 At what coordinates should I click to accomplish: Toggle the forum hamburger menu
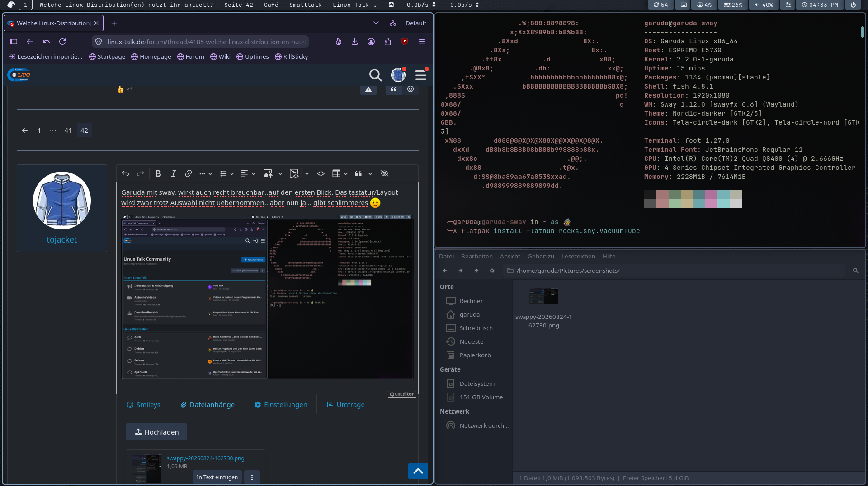coord(421,75)
